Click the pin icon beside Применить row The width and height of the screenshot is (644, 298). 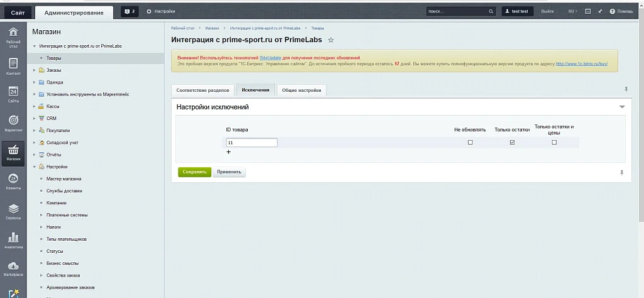click(x=622, y=173)
